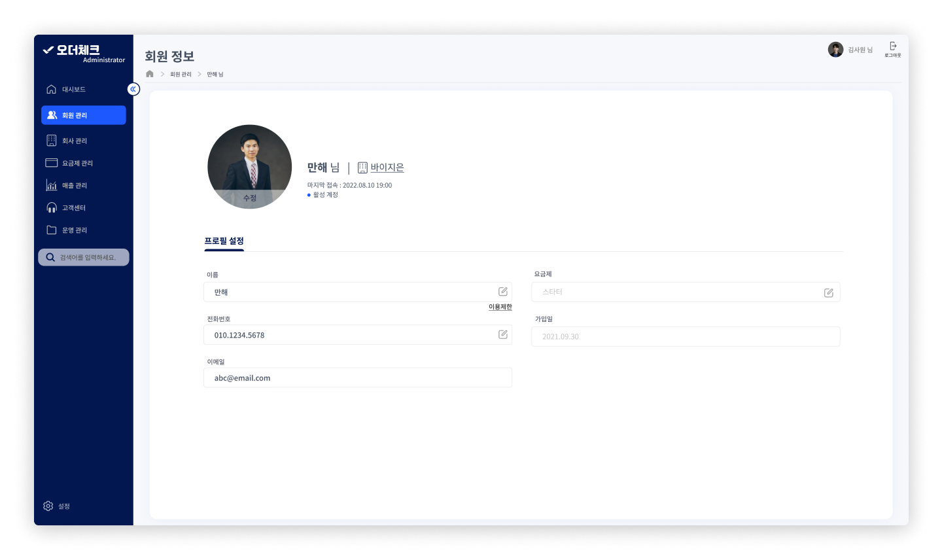942x560 pixels.
Task: Click the sidebar search field
Action: tap(84, 257)
